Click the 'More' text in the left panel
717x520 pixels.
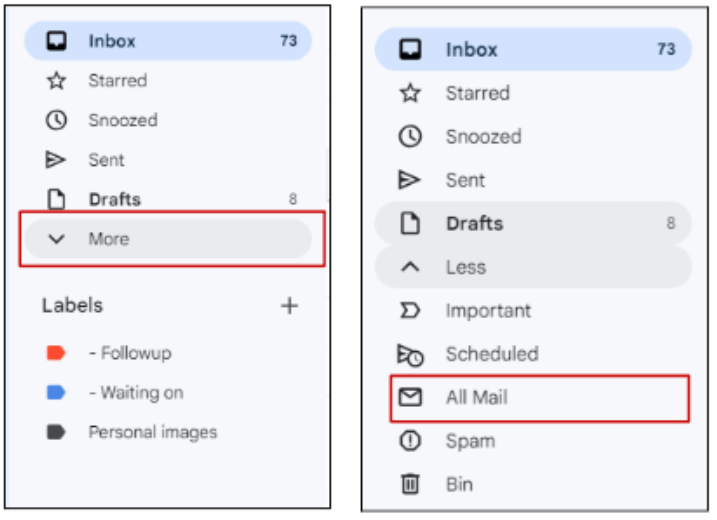click(109, 239)
